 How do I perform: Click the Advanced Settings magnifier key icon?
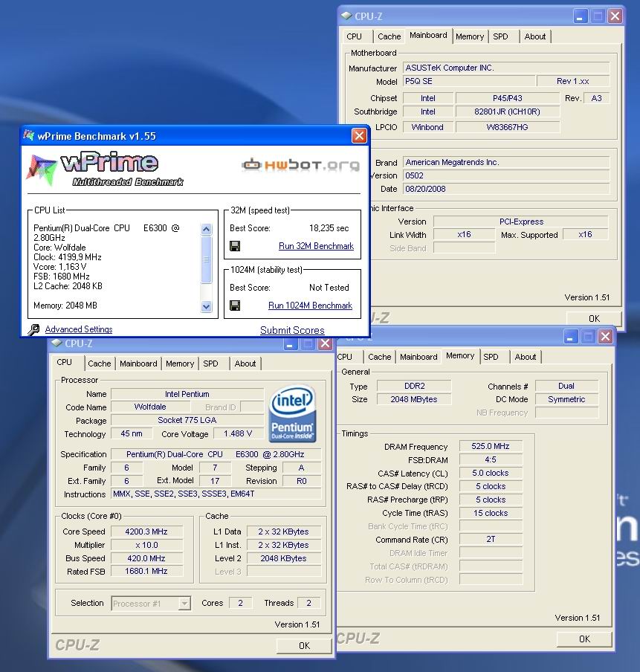[x=33, y=329]
